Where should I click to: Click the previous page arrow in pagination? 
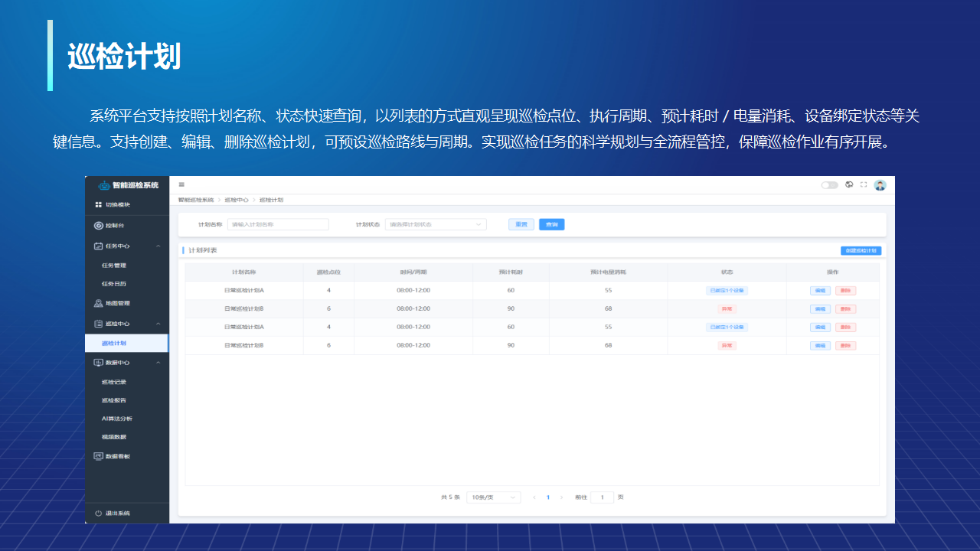pos(534,497)
